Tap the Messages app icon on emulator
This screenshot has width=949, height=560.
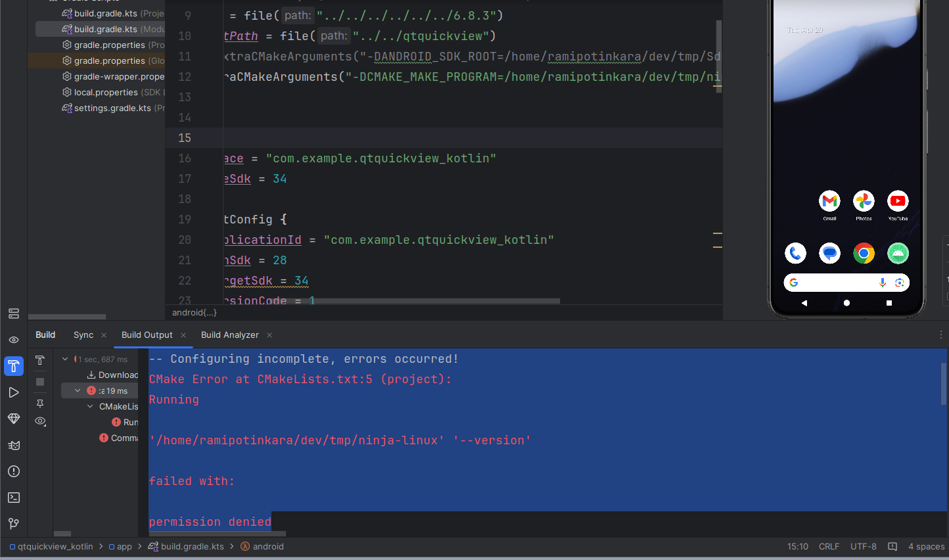[x=829, y=253]
